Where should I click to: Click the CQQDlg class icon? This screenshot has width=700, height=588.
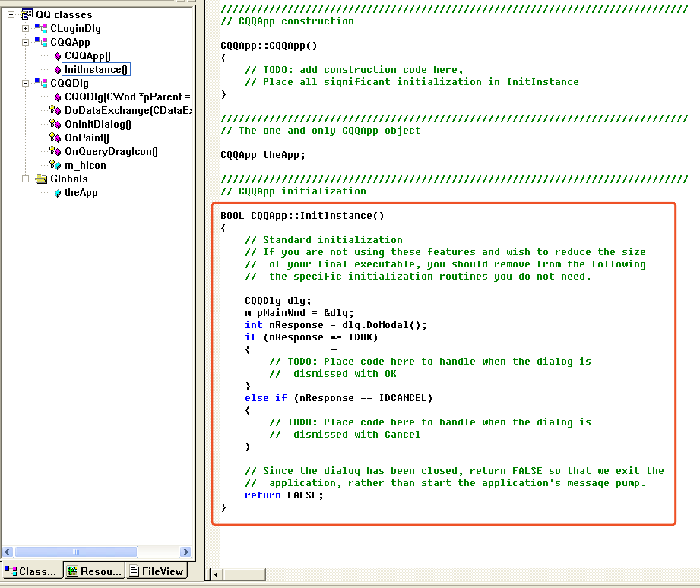[41, 83]
